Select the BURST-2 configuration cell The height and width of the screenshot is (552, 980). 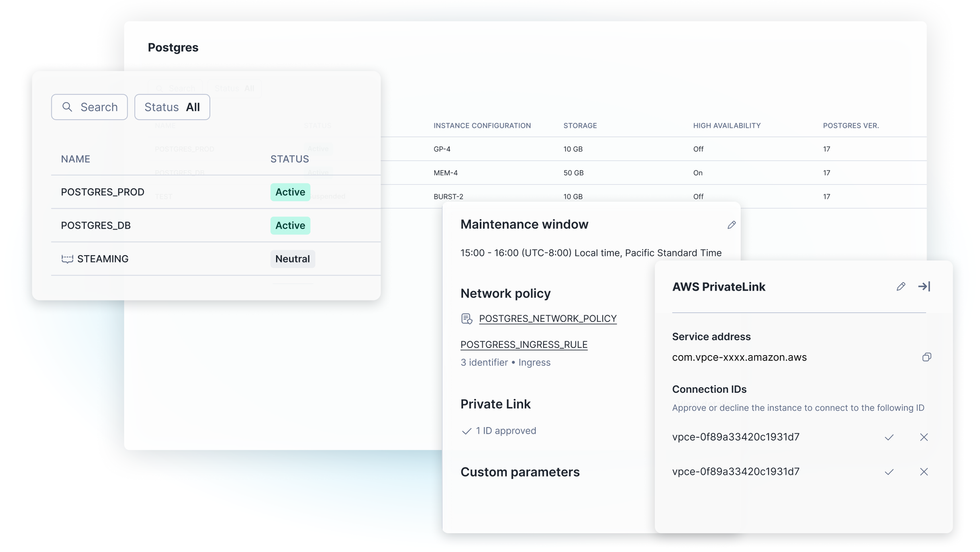coord(448,197)
